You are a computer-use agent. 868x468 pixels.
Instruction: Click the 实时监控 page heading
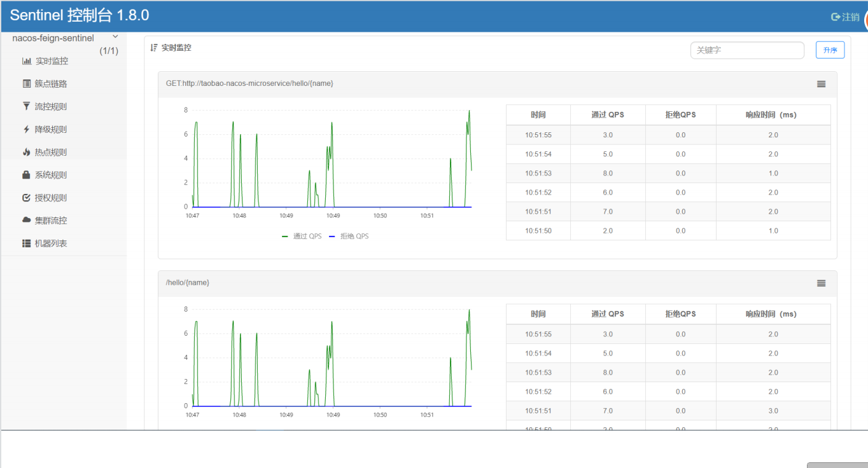coord(176,48)
